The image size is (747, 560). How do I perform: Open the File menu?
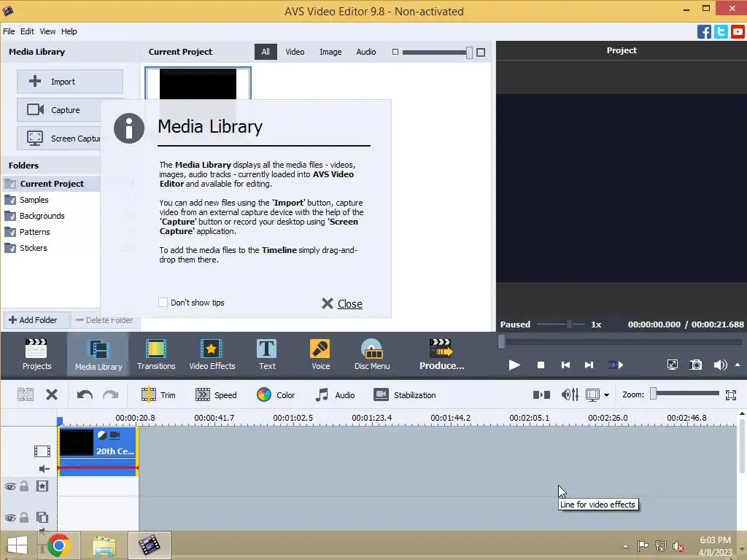tap(9, 31)
